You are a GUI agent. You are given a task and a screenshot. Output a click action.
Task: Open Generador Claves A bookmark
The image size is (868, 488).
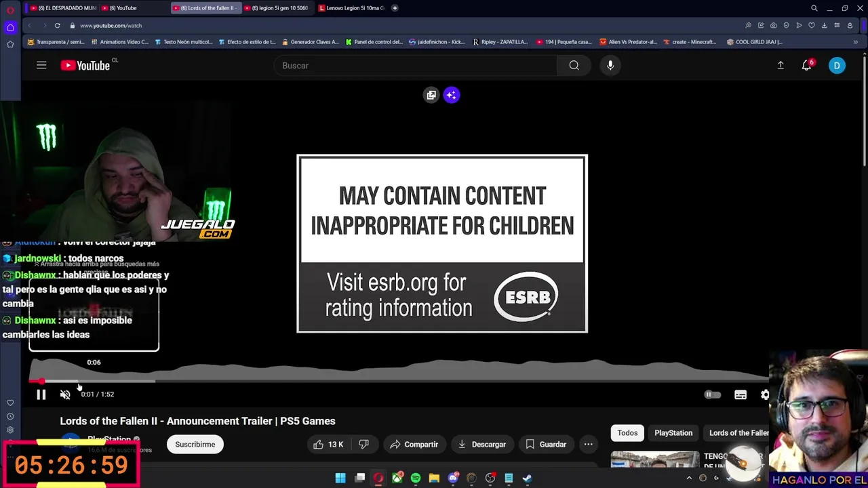[x=311, y=42]
